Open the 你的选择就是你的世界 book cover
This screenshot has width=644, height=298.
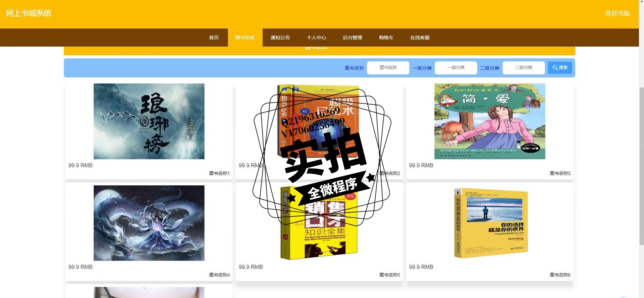point(491,223)
